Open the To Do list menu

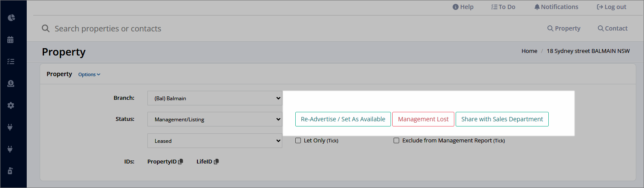pos(503,7)
